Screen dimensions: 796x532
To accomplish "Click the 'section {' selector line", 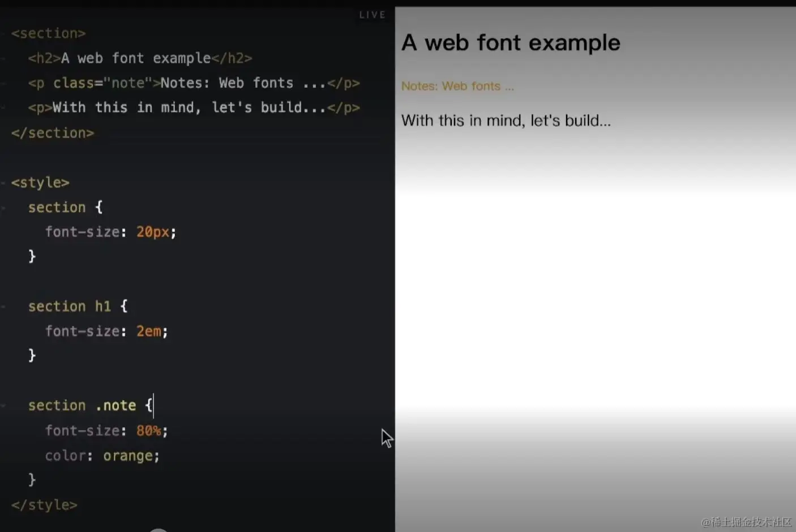I will [x=66, y=207].
